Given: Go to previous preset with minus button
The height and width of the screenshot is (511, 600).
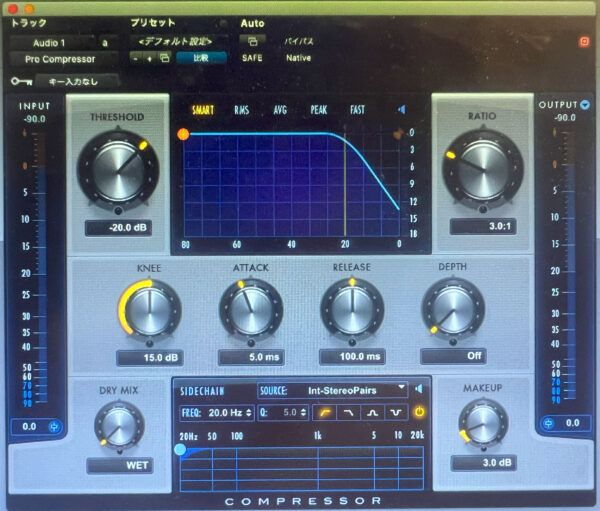Looking at the screenshot, I should click(136, 59).
